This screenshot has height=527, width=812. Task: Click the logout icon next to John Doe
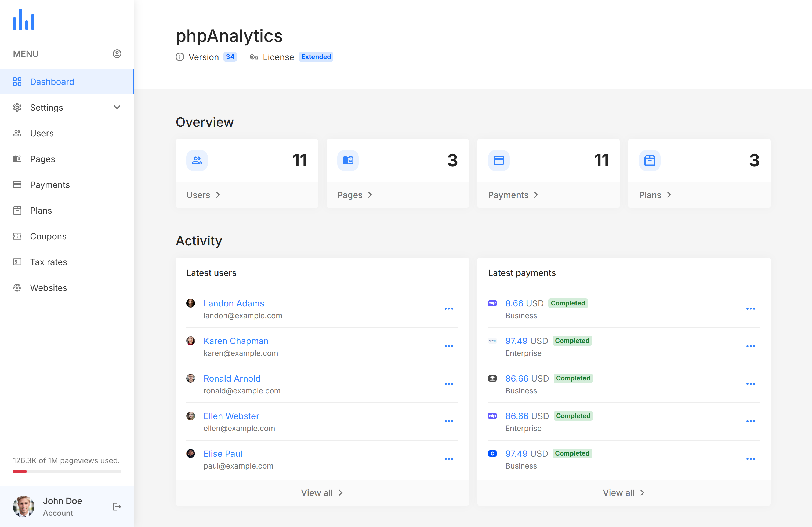click(x=117, y=507)
